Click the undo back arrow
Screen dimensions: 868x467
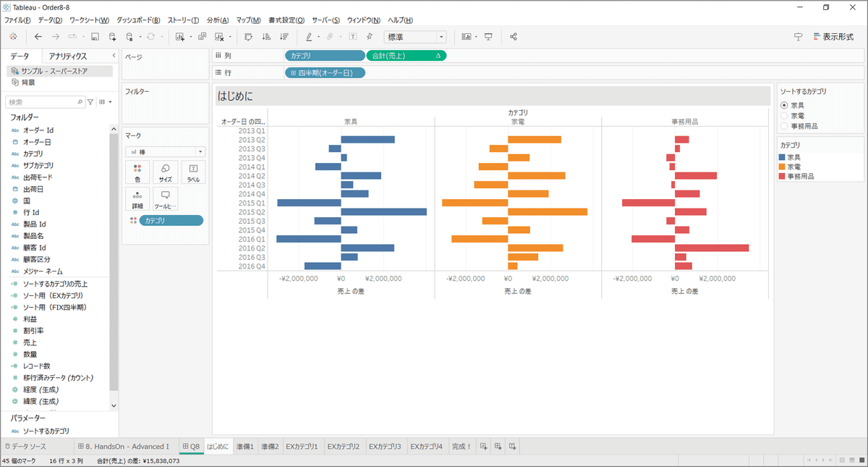(38, 36)
